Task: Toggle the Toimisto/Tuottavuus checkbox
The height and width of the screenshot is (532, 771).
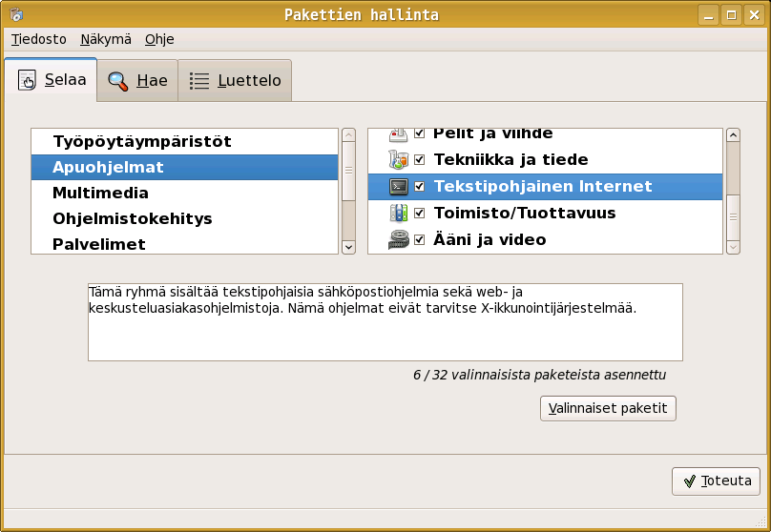Action: coord(420,213)
